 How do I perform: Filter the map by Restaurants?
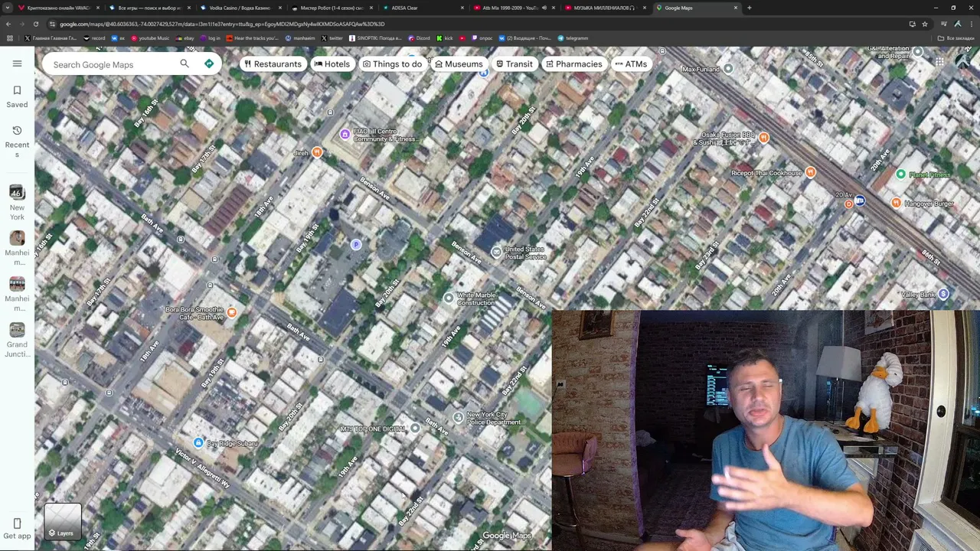[273, 64]
